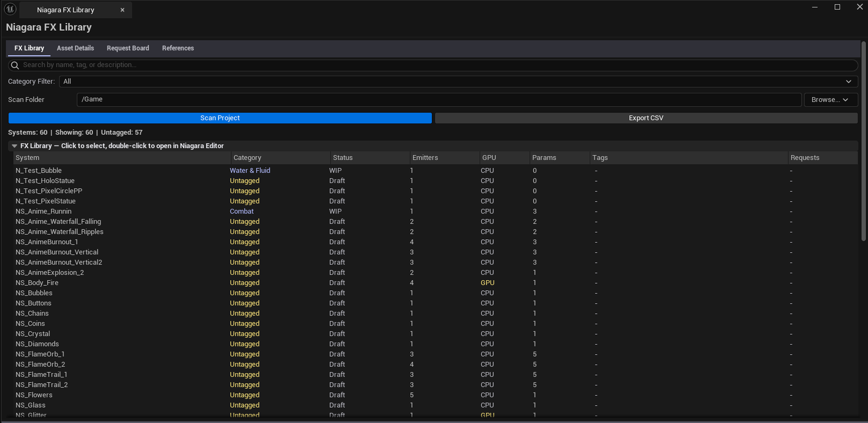The width and height of the screenshot is (868, 423).
Task: Switch to the References tab
Action: (178, 48)
